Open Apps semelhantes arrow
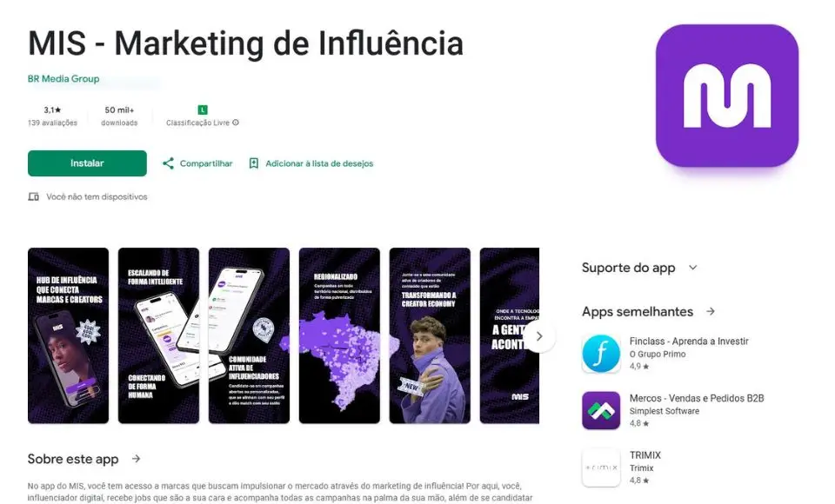Image resolution: width=835 pixels, height=504 pixels. (711, 311)
